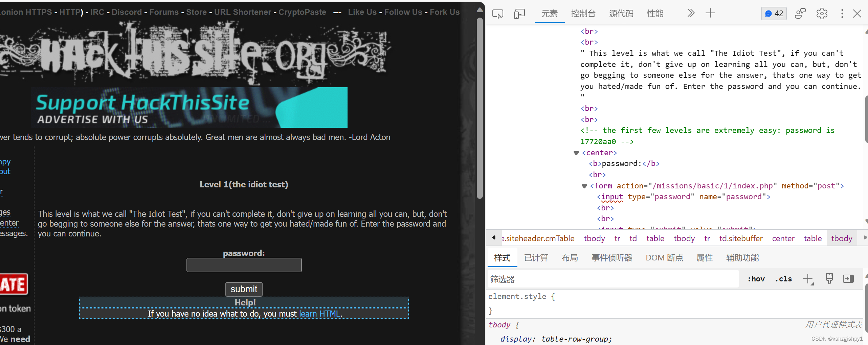
Task: Collapse the center element node
Action: pos(576,153)
